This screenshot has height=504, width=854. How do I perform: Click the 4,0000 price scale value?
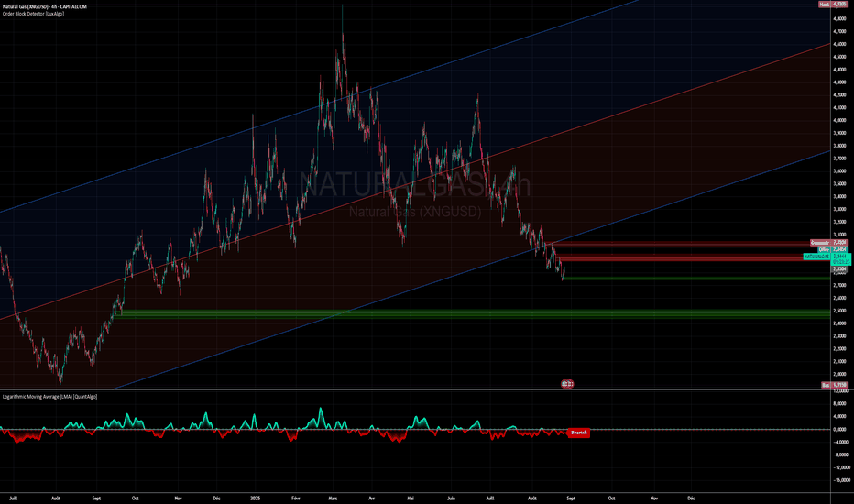[839, 120]
